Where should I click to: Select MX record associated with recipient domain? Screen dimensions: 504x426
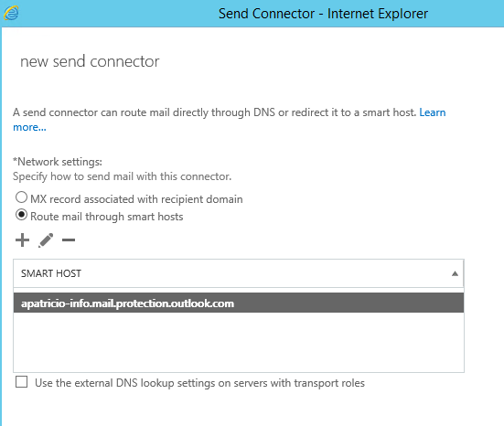[21, 197]
